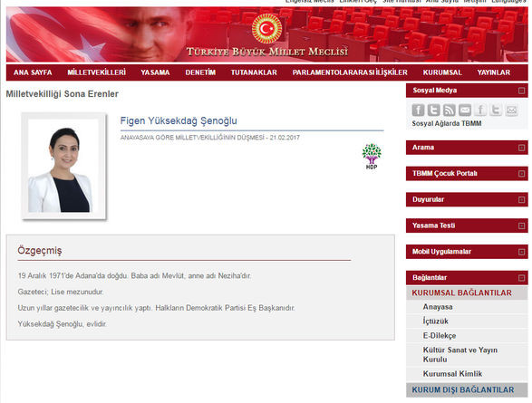Image resolution: width=532 pixels, height=403 pixels.
Task: Toggle the Bağlantılar panel square button
Action: 521,278
